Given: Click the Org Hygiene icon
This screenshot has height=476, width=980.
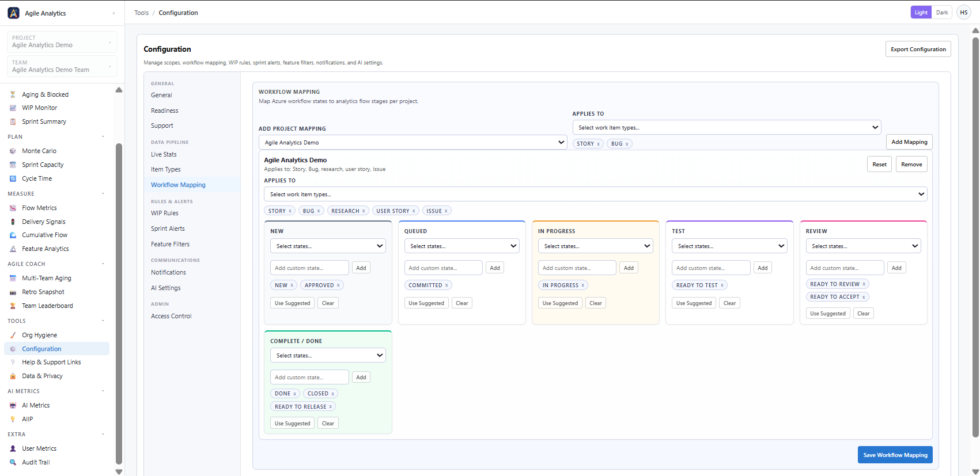Looking at the screenshot, I should (x=13, y=335).
